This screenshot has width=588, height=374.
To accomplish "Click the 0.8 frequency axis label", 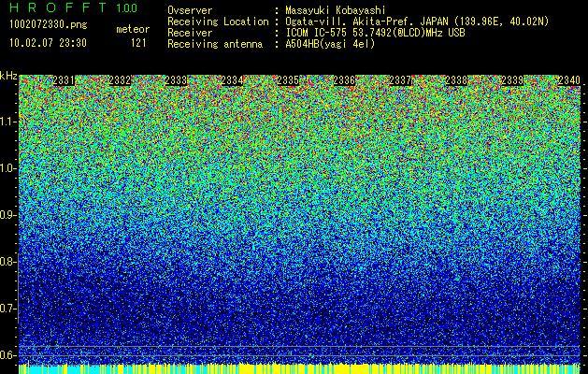I will [8, 262].
